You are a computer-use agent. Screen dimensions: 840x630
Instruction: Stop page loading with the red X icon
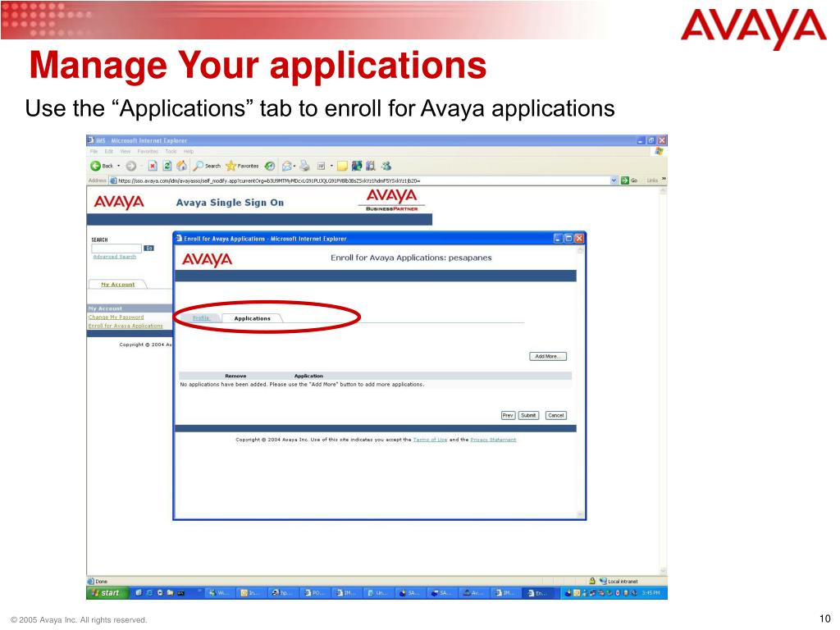click(153, 166)
